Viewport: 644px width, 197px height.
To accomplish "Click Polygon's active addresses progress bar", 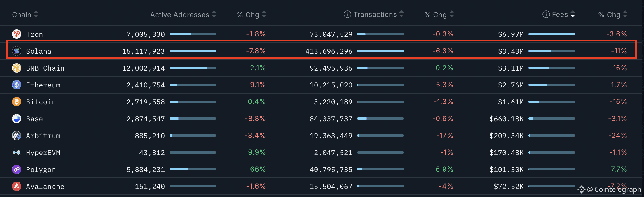I will 193,169.
